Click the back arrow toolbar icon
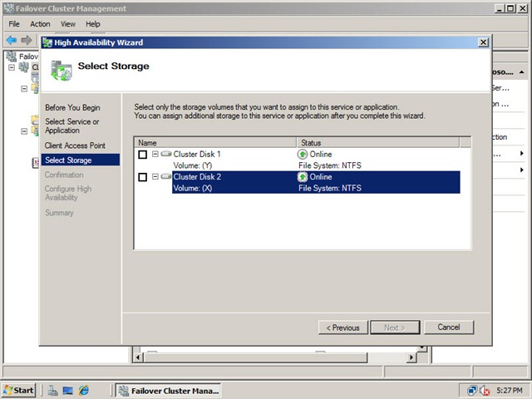The image size is (532, 399). tap(11, 41)
